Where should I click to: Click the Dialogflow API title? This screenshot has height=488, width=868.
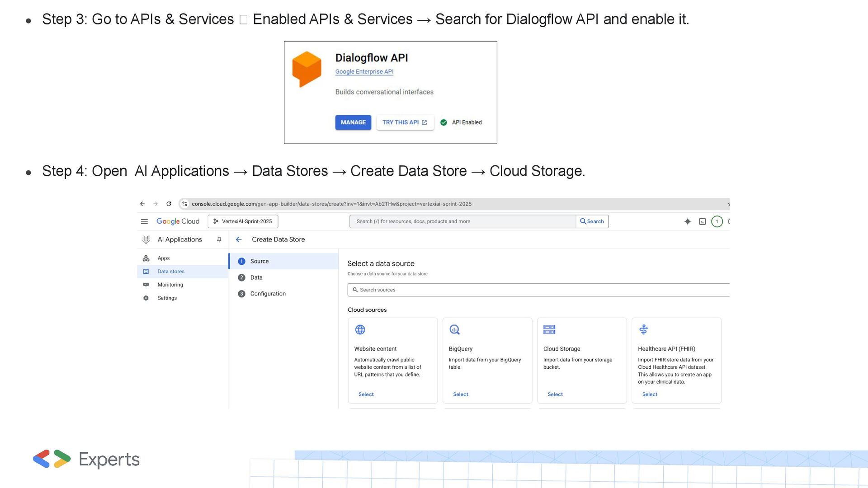(x=372, y=58)
